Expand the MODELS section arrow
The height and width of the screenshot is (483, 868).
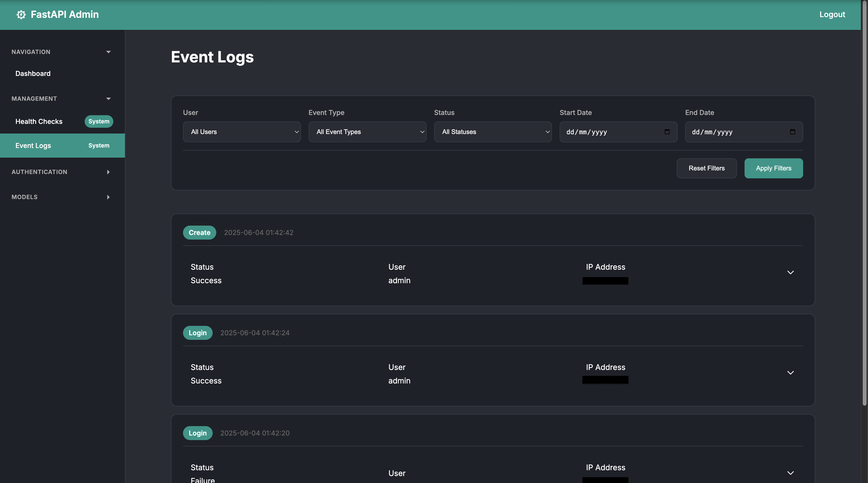(x=108, y=197)
